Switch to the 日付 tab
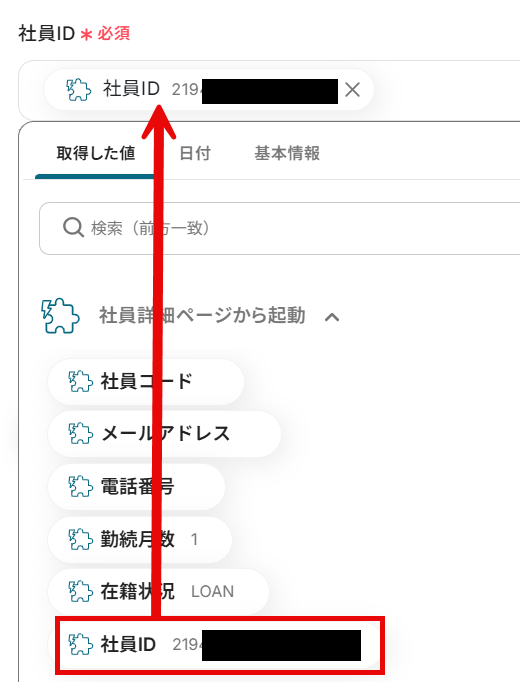The image size is (520, 682). 195,154
